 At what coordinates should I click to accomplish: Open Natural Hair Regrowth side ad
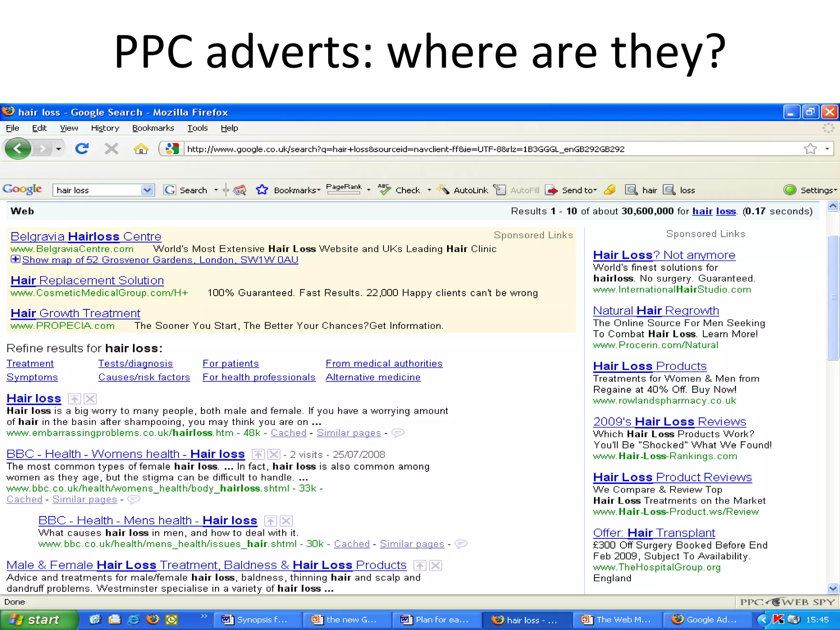(656, 311)
